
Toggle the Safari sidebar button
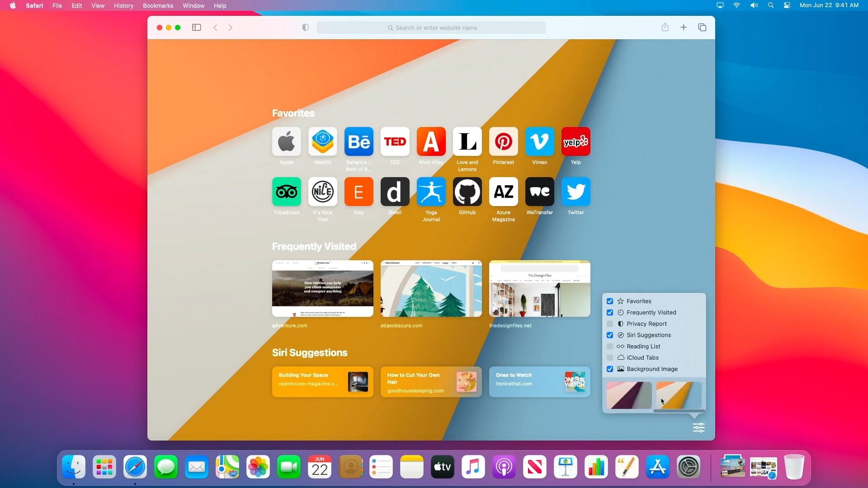click(x=196, y=28)
